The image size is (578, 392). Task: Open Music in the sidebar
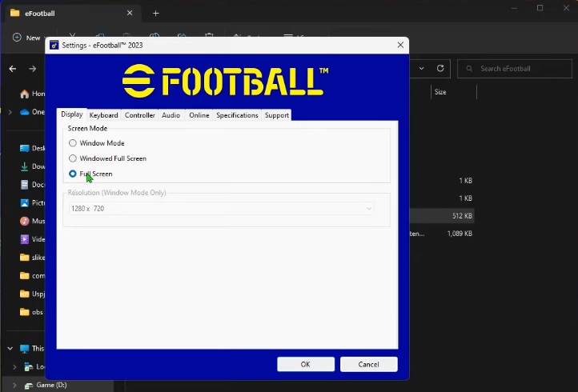tap(33, 221)
